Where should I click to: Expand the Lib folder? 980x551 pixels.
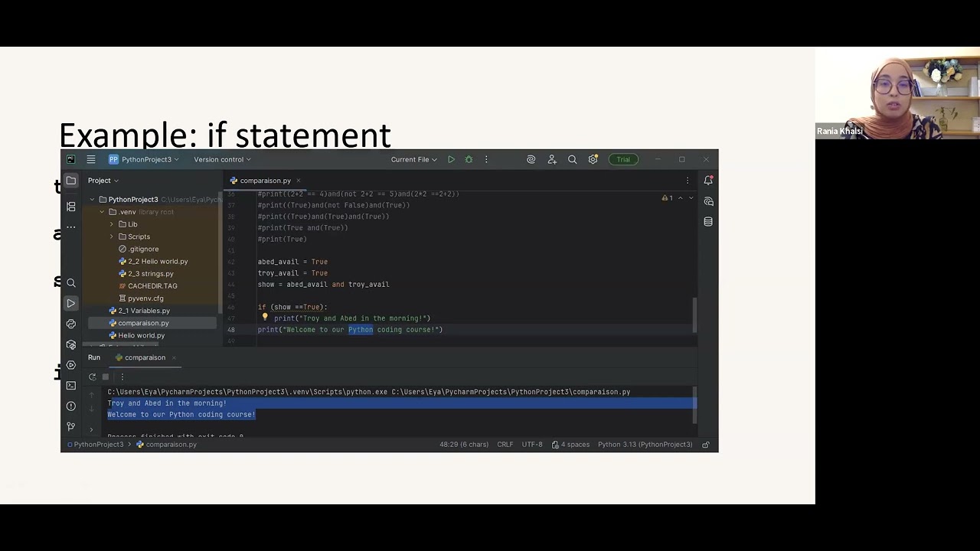[112, 224]
